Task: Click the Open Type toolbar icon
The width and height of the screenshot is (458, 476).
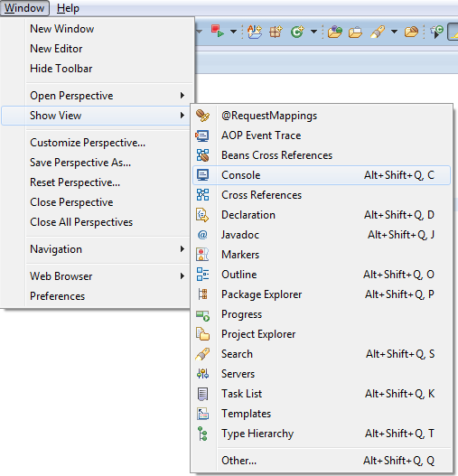Action: pos(335,32)
